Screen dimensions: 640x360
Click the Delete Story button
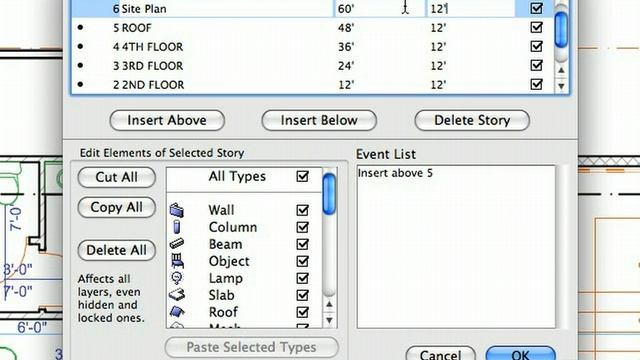[472, 120]
